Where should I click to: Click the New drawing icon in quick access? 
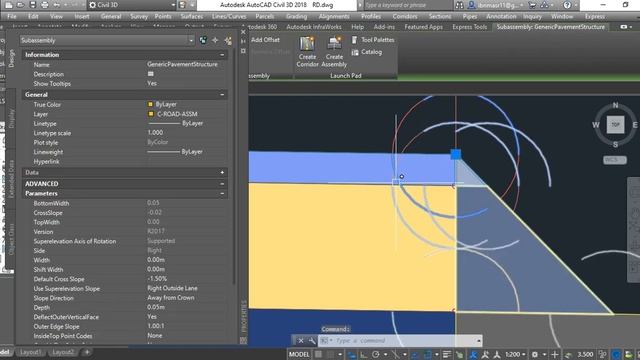click(9, 5)
